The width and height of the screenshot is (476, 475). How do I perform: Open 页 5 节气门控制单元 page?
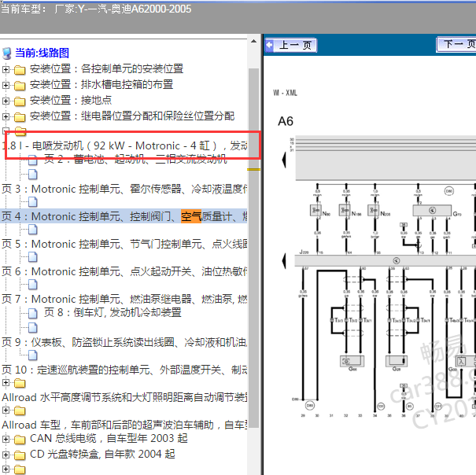pyautogui.click(x=125, y=244)
